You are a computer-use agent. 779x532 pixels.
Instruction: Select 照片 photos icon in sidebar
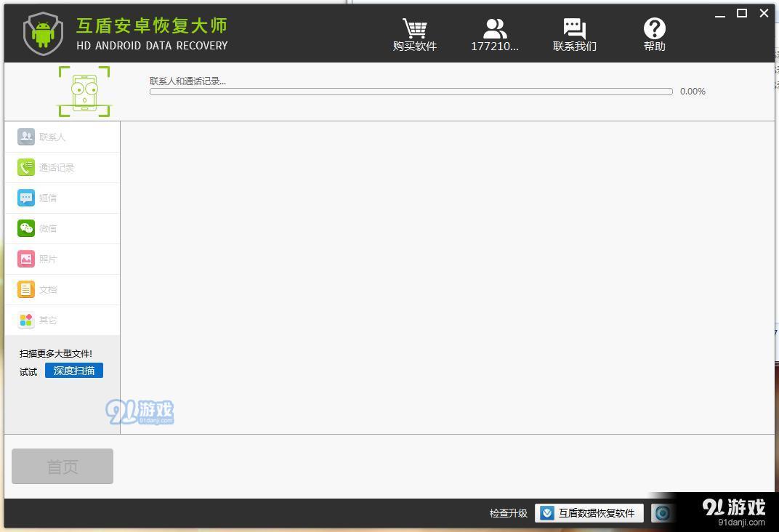click(x=26, y=259)
